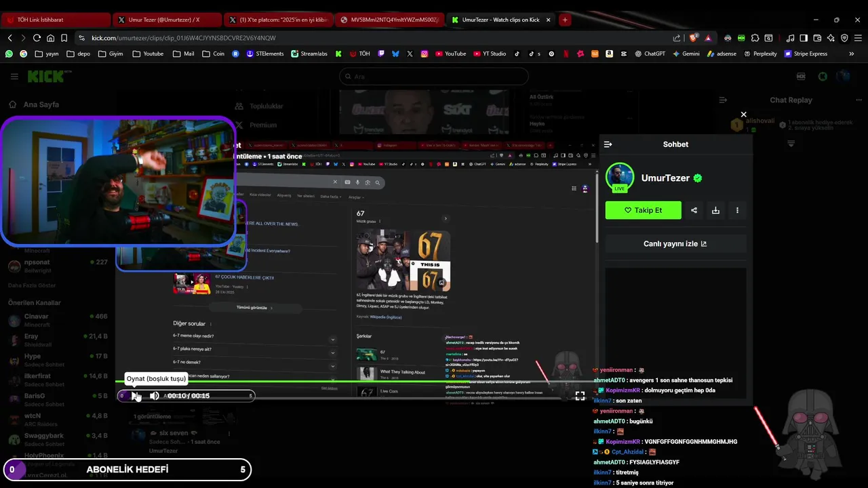Image resolution: width=868 pixels, height=488 pixels.
Task: Go back with the browser back arrow
Action: pyautogui.click(x=10, y=38)
